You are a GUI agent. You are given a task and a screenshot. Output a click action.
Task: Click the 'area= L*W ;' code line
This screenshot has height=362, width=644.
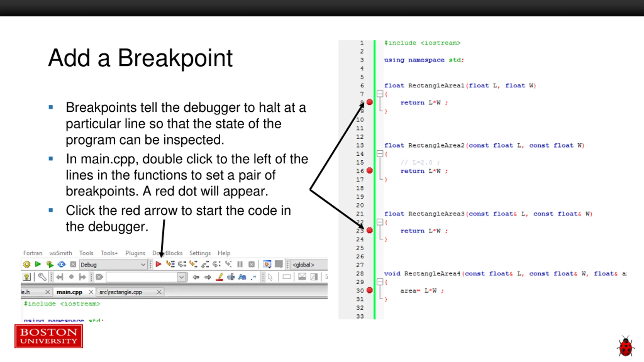coord(422,291)
